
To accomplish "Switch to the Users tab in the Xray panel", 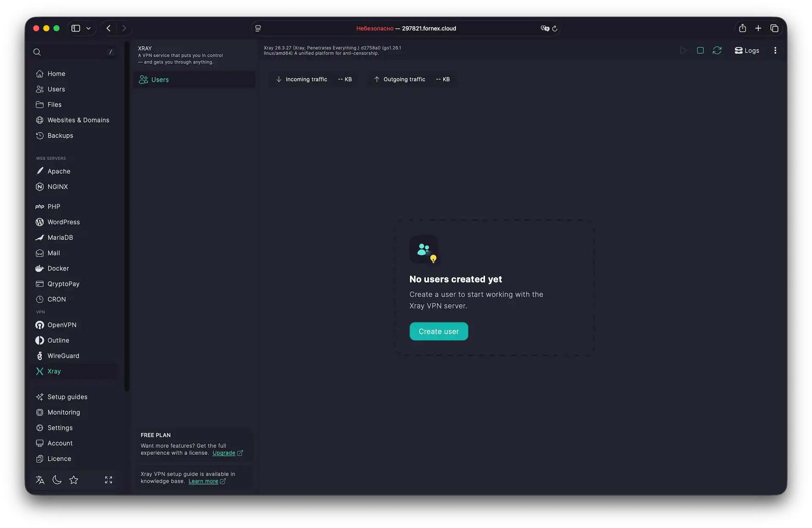I will coord(160,79).
